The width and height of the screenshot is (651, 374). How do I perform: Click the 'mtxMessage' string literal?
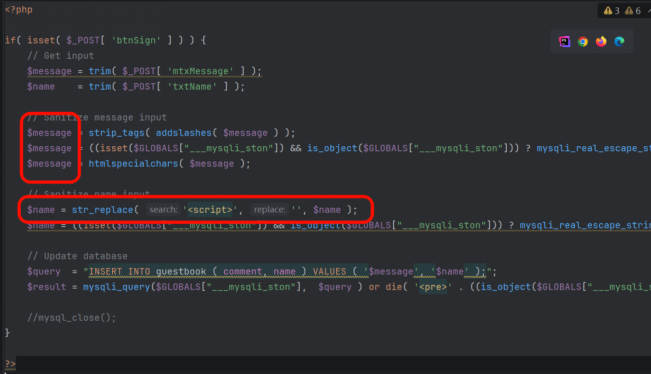tap(200, 71)
